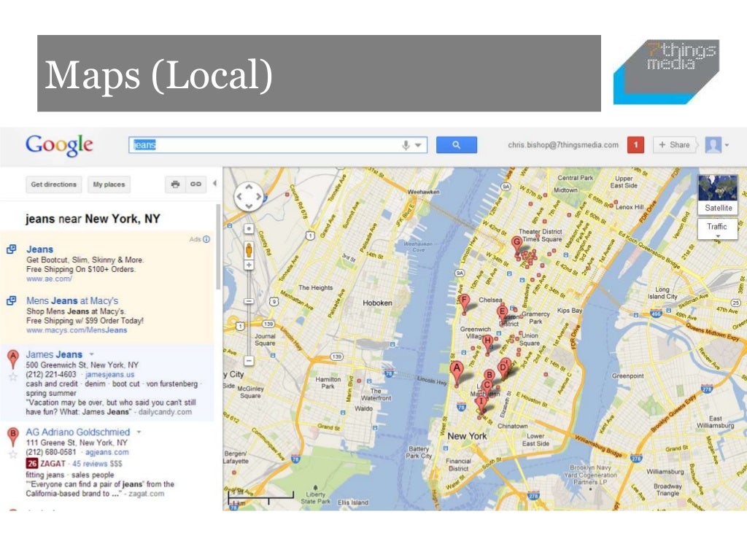Expand dropdown arrow next to AG Adriano Goldschmied
This screenshot has height=560, width=747.
pos(139,432)
